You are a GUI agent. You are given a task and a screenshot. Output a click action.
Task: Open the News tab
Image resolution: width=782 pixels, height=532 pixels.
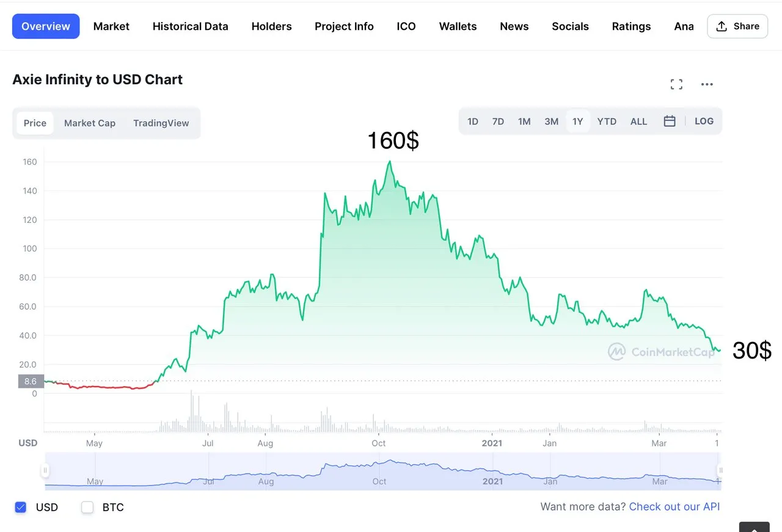tap(514, 26)
